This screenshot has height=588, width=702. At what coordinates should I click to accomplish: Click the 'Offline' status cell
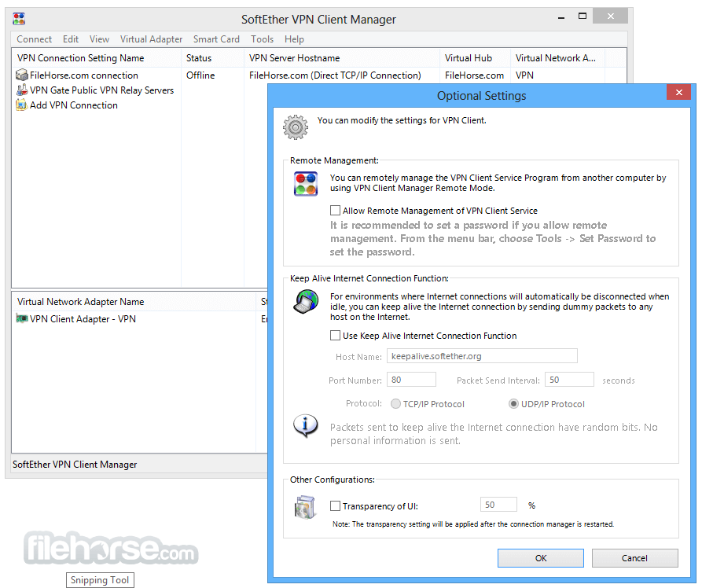click(200, 75)
